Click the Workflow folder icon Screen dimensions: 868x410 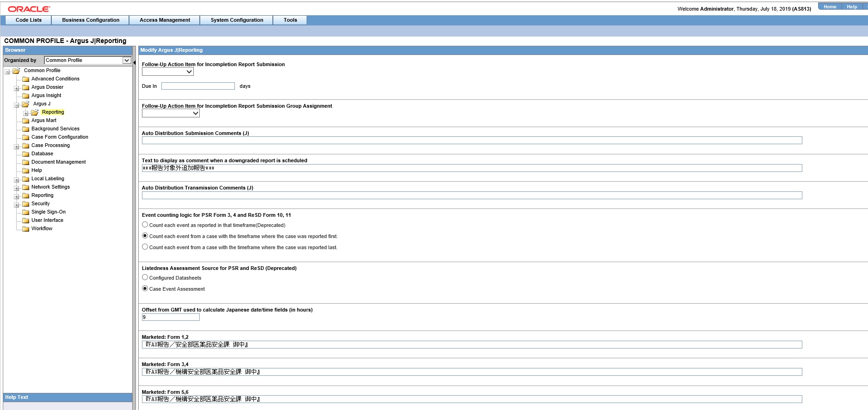click(x=26, y=229)
